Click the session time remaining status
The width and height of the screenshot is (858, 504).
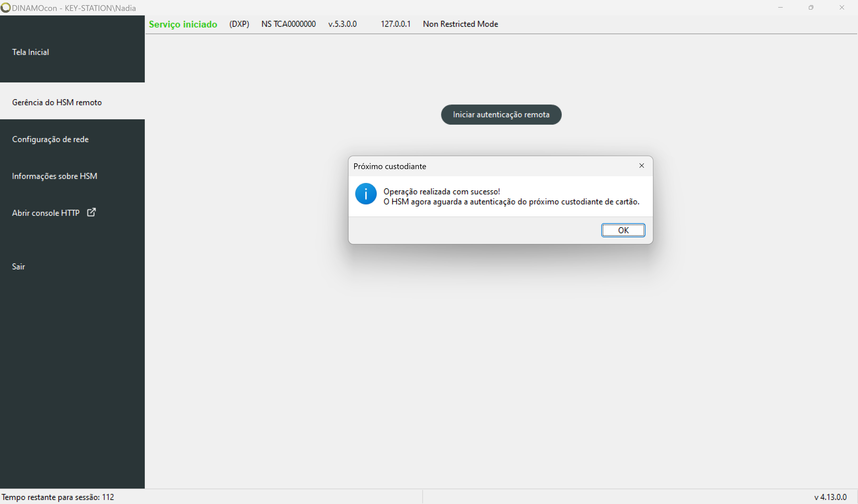58,497
